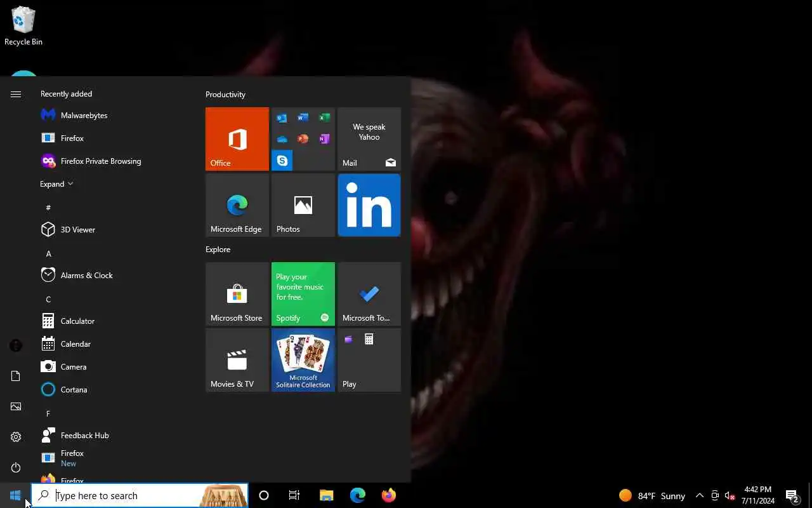The image size is (812, 508).
Task: Open Microsoft Store tile
Action: coord(237,294)
